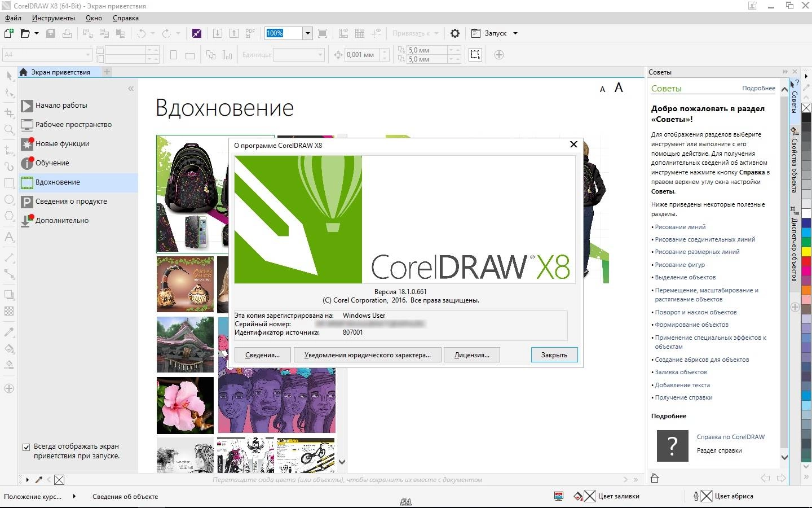812x508 pixels.
Task: Click the open folder toolbar icon
Action: (x=25, y=33)
